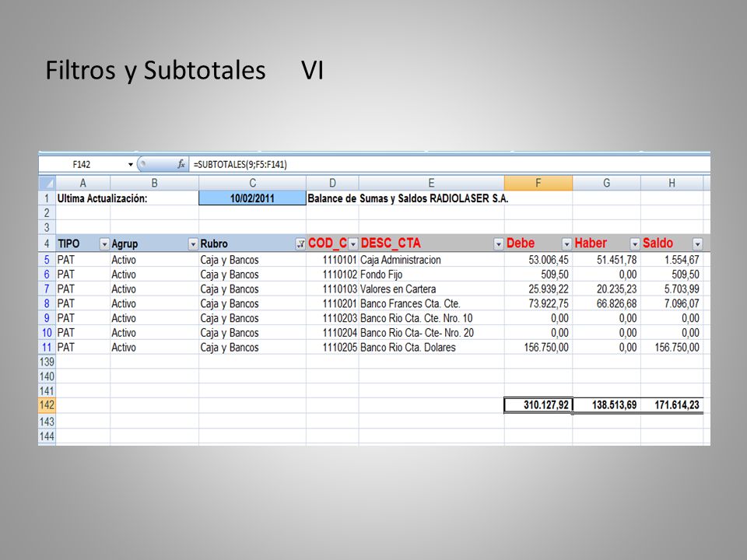Click 'Balance de Sumas y Saldos RADIOLASER S.A.' cell
Image resolution: width=747 pixels, height=560 pixels.
coord(408,198)
